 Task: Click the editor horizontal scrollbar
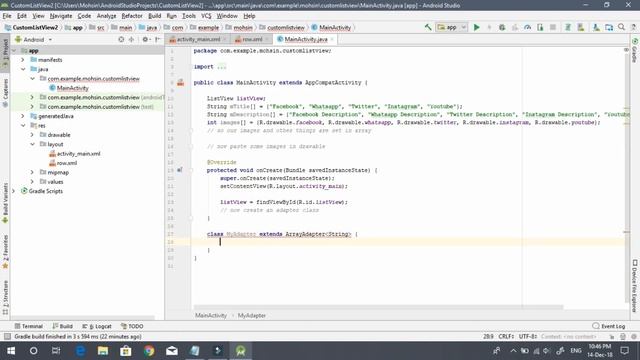(x=378, y=307)
